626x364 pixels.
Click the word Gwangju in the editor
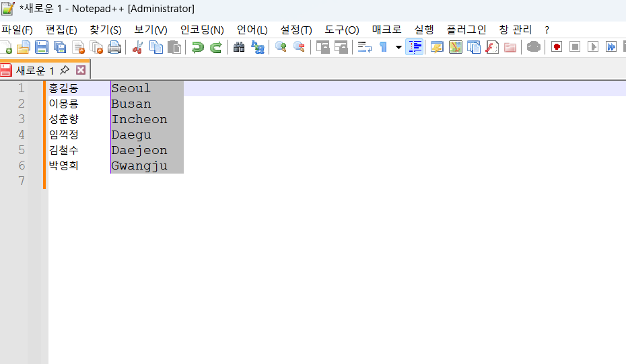point(139,166)
